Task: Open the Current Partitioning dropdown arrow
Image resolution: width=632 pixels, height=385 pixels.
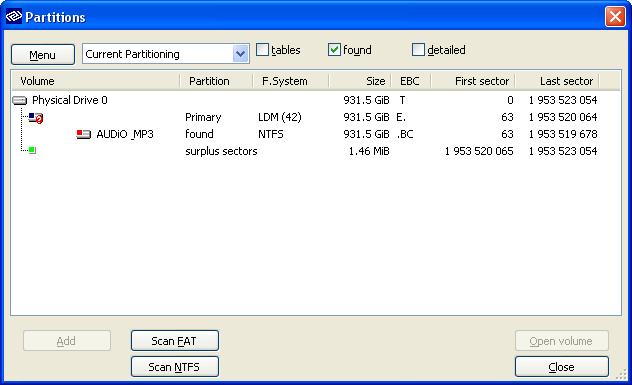Action: pyautogui.click(x=241, y=54)
